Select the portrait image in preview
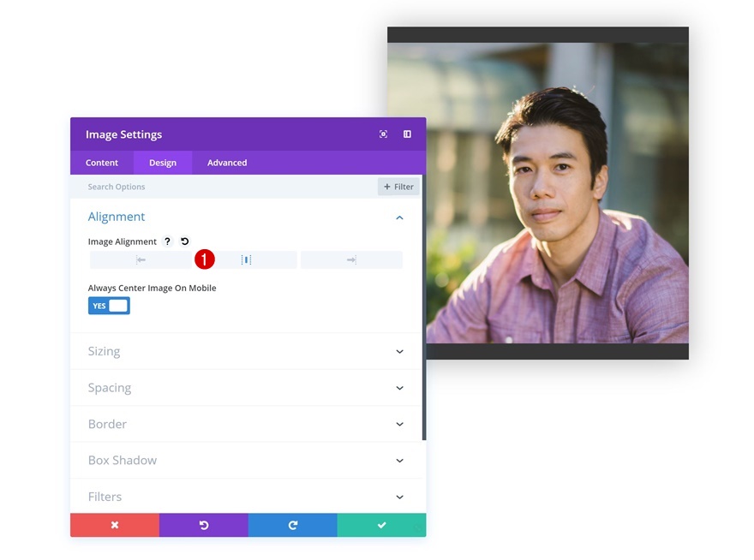The image size is (754, 560). (x=537, y=193)
